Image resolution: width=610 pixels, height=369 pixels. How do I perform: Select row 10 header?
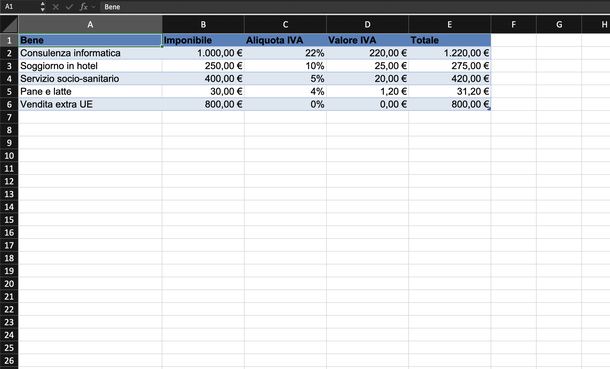[9, 156]
